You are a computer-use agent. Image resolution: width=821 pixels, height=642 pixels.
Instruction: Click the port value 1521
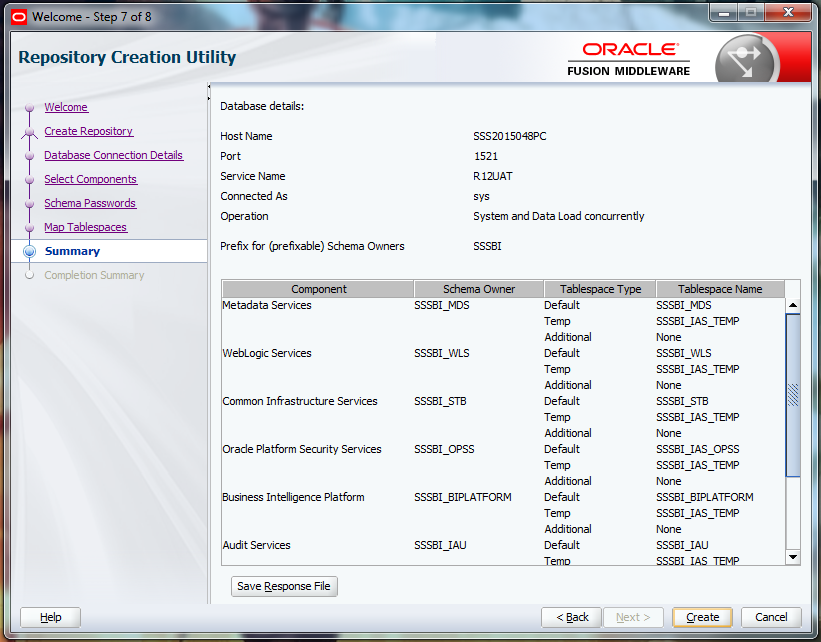pyautogui.click(x=486, y=156)
